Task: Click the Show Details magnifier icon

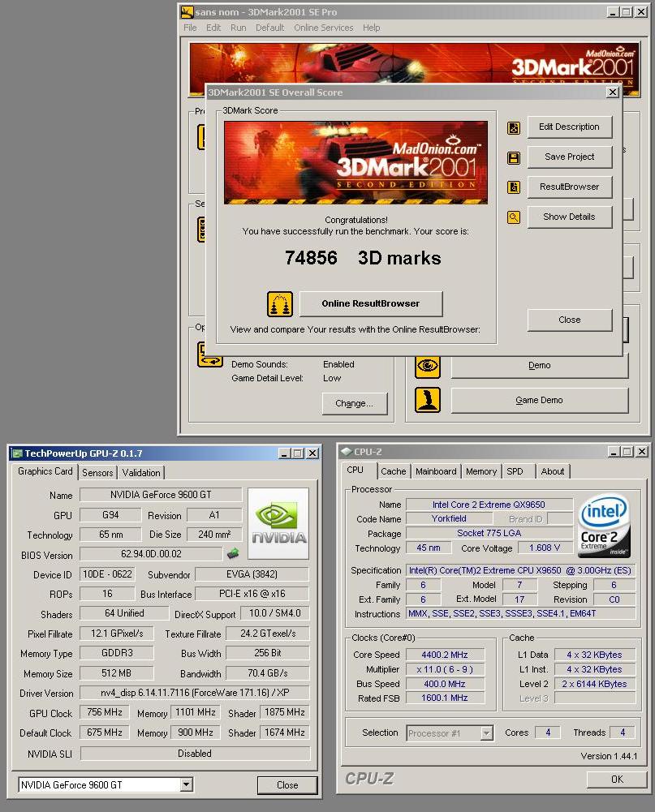Action: tap(514, 217)
